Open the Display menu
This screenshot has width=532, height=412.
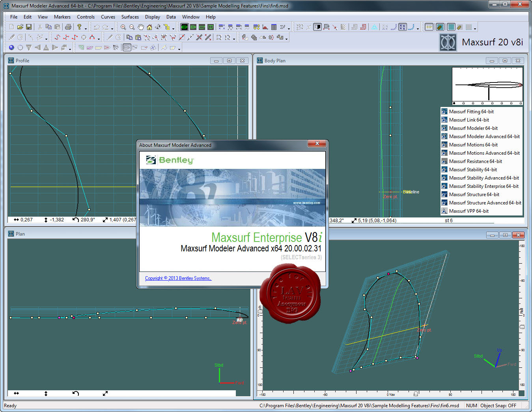[153, 17]
